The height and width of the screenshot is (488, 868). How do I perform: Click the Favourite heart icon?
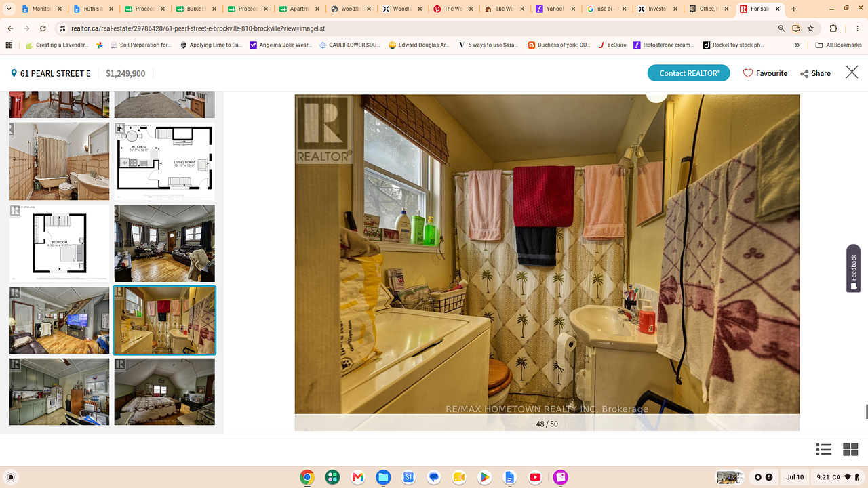748,73
